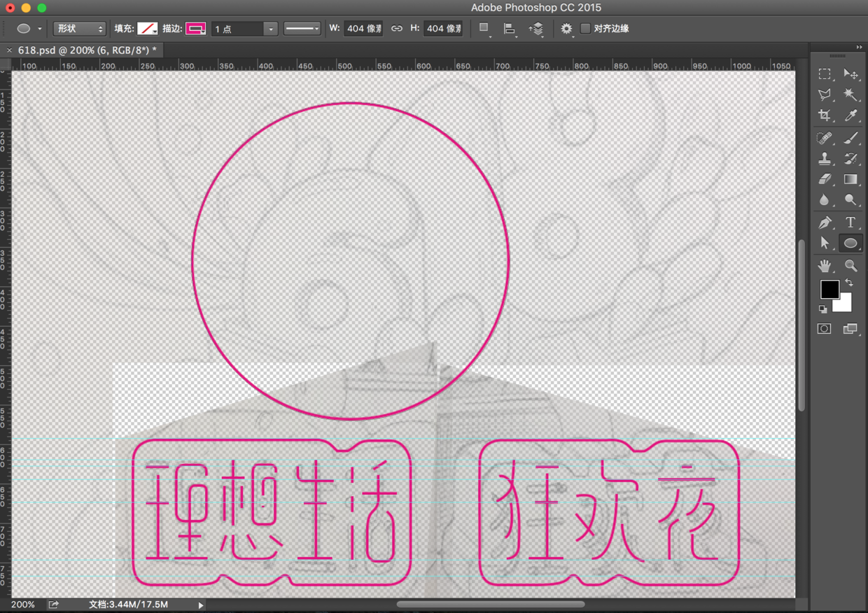Select the Brush tool

pyautogui.click(x=850, y=139)
